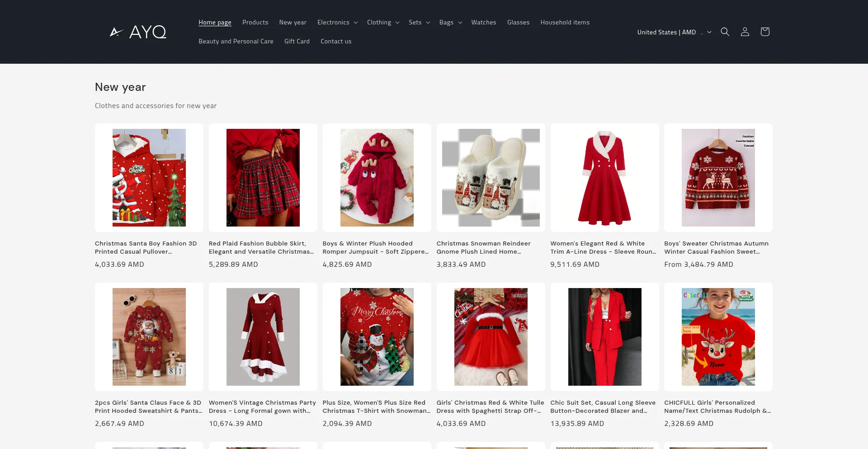
Task: Click the Red Plaid Bubble Skirt thumbnail
Action: point(263,178)
